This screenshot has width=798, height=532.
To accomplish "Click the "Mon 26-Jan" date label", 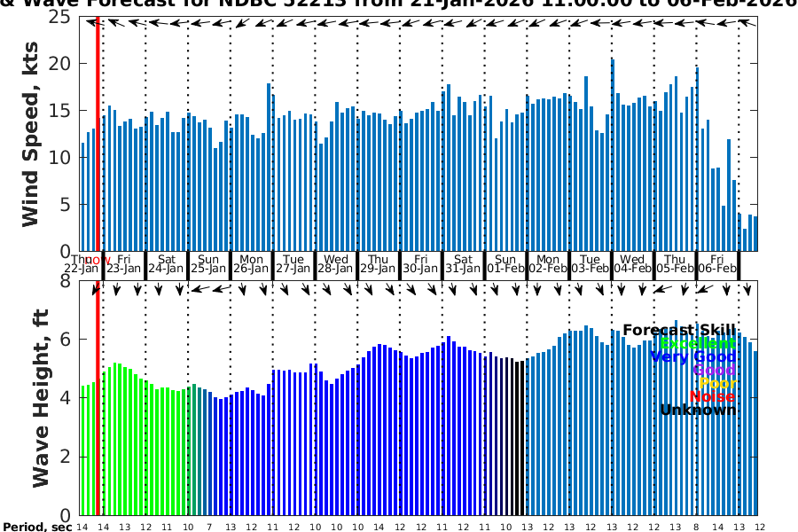I will (251, 263).
